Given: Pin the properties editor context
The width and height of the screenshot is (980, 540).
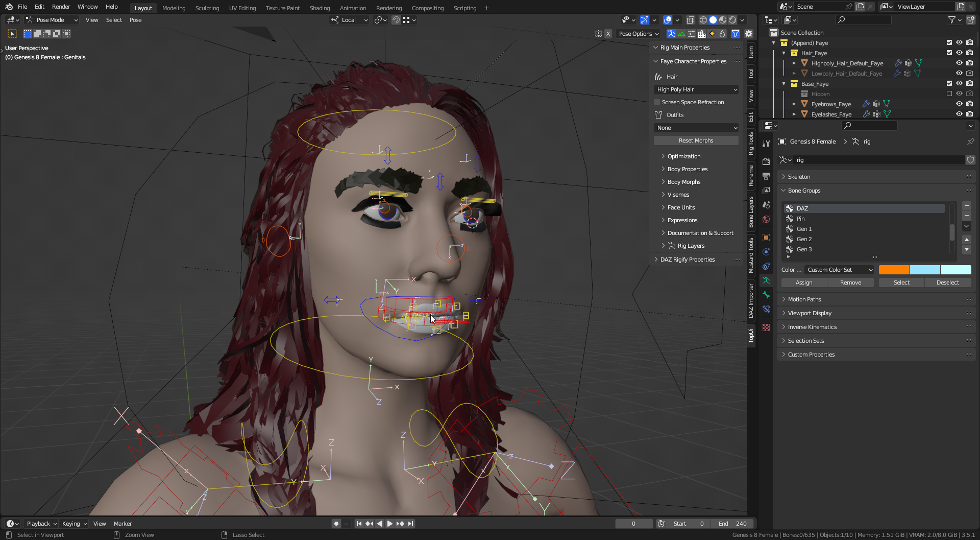Looking at the screenshot, I should click(970, 142).
